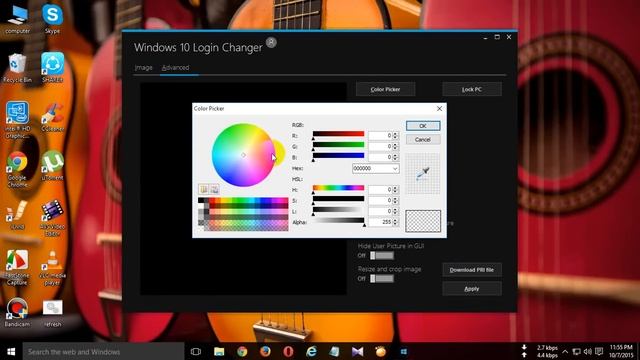Open the Windows Start menu
640x360 pixels.
(11, 351)
